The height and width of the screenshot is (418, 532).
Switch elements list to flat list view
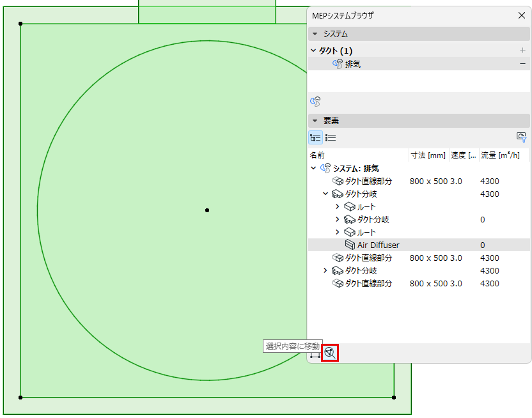click(331, 137)
